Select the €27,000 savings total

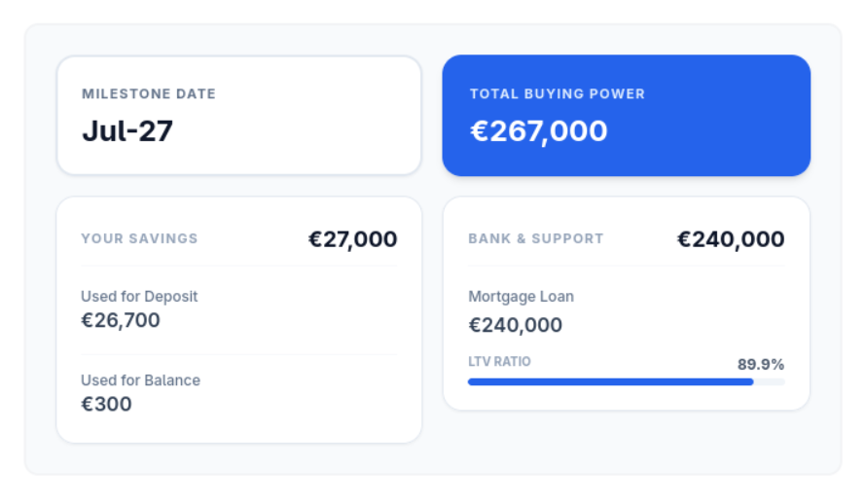(x=352, y=239)
